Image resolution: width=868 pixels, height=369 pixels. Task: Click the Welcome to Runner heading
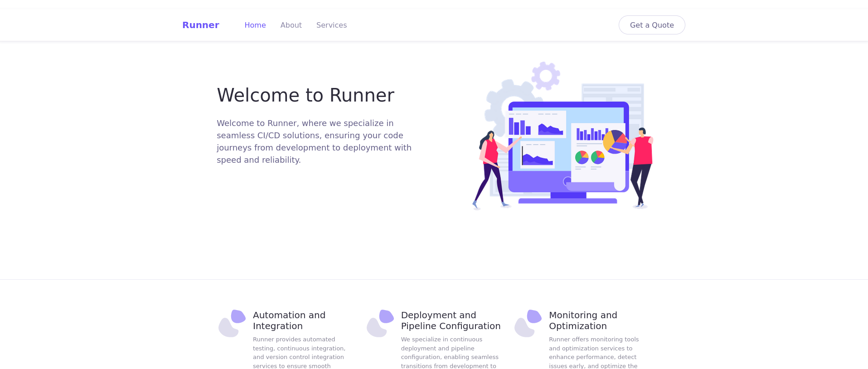click(x=305, y=95)
